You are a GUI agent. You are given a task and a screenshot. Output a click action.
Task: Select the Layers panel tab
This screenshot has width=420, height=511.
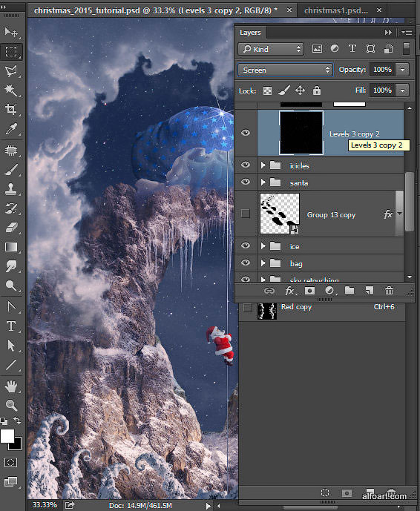click(x=250, y=33)
